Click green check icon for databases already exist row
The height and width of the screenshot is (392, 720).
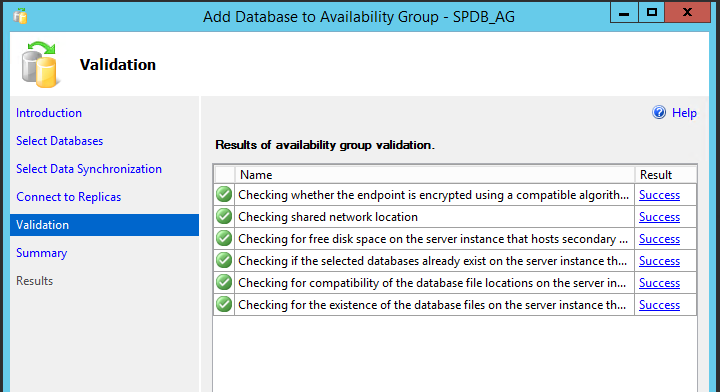[x=224, y=261]
